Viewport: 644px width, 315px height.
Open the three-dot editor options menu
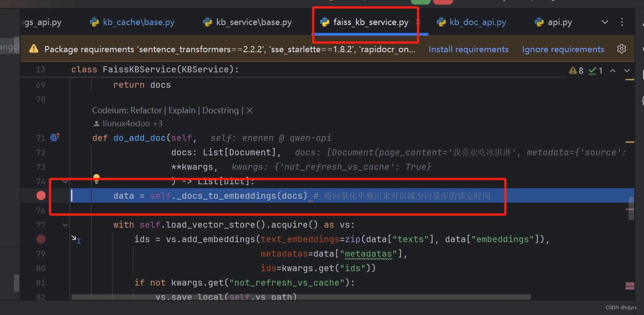click(x=622, y=22)
